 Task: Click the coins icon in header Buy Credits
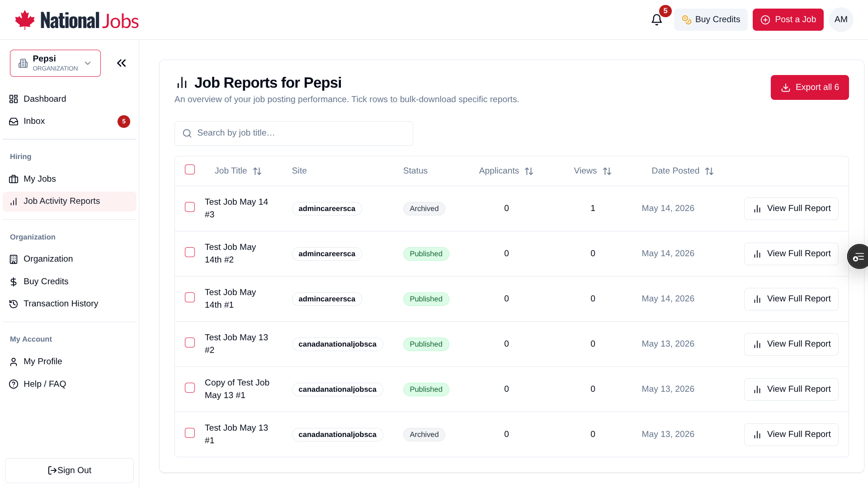pos(687,20)
